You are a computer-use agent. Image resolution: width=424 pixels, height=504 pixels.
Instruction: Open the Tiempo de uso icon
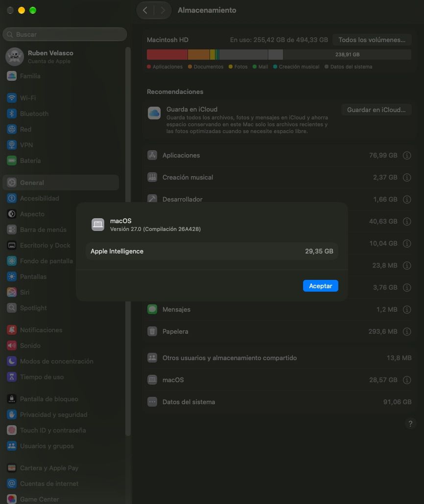[12, 377]
